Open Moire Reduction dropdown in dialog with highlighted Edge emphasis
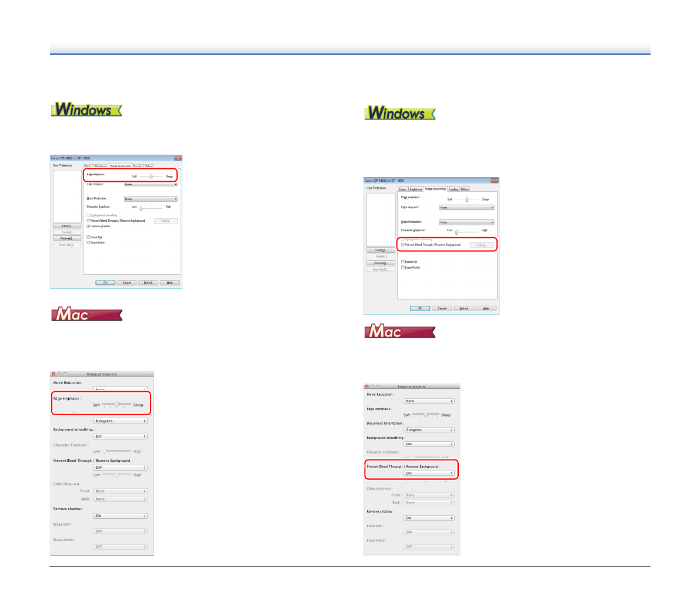This screenshot has width=700, height=600. pyautogui.click(x=151, y=199)
